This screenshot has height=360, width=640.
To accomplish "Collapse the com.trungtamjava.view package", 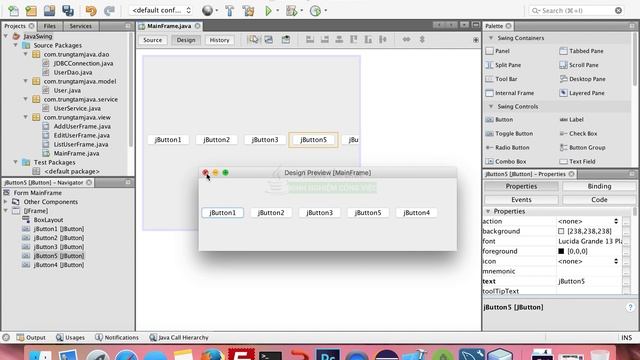I will pyautogui.click(x=25, y=117).
